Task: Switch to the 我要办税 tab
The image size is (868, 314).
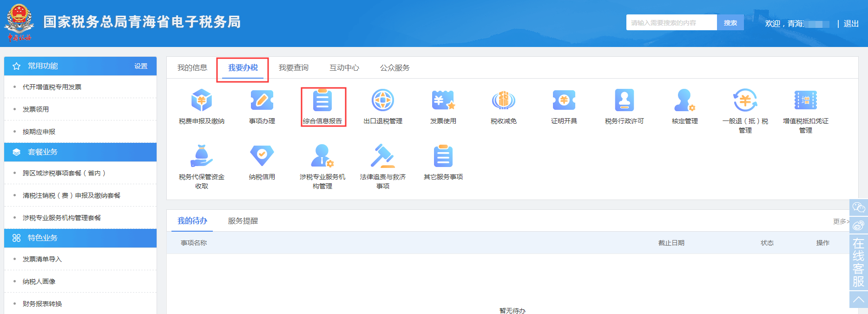Action: tap(243, 68)
